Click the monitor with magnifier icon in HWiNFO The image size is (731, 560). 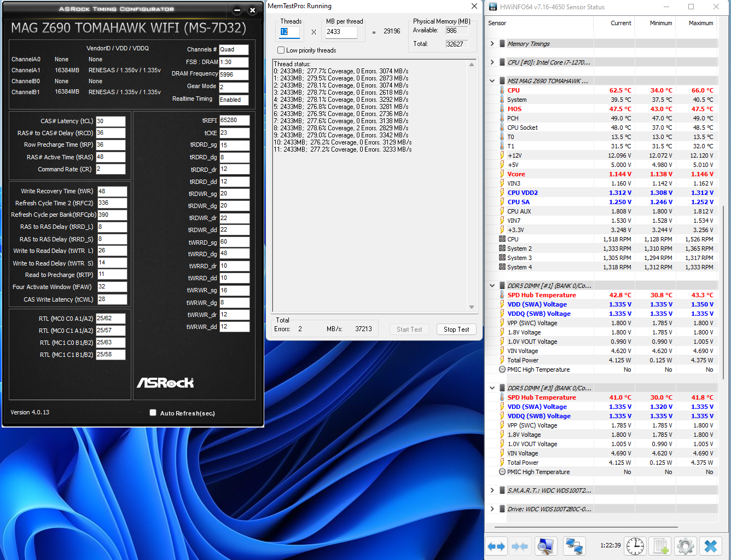click(x=546, y=546)
